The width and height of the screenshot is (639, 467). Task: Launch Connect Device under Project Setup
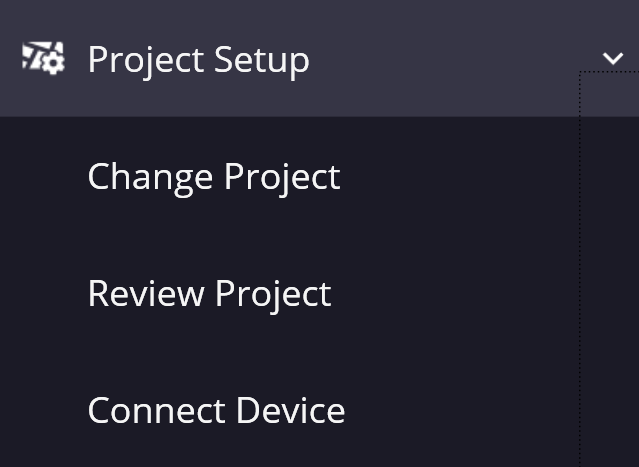[x=216, y=410]
